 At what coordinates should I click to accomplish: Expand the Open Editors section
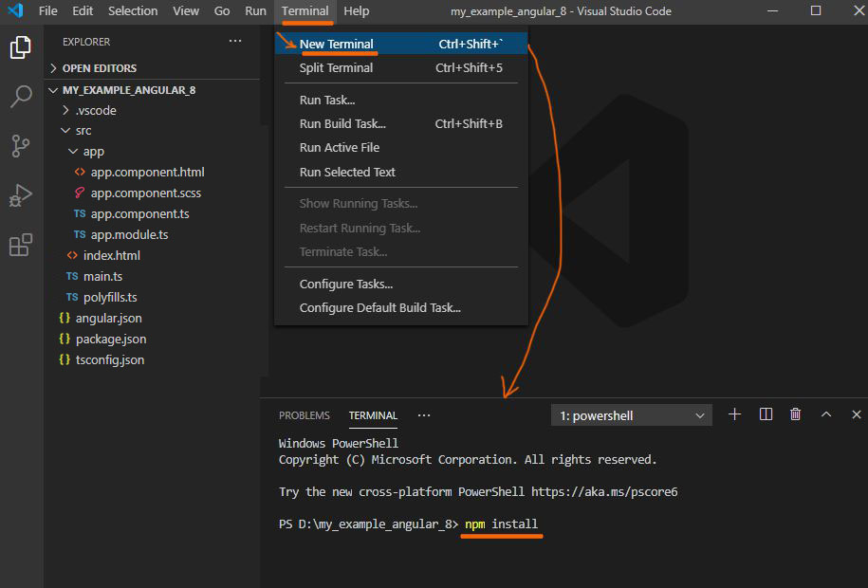click(99, 68)
